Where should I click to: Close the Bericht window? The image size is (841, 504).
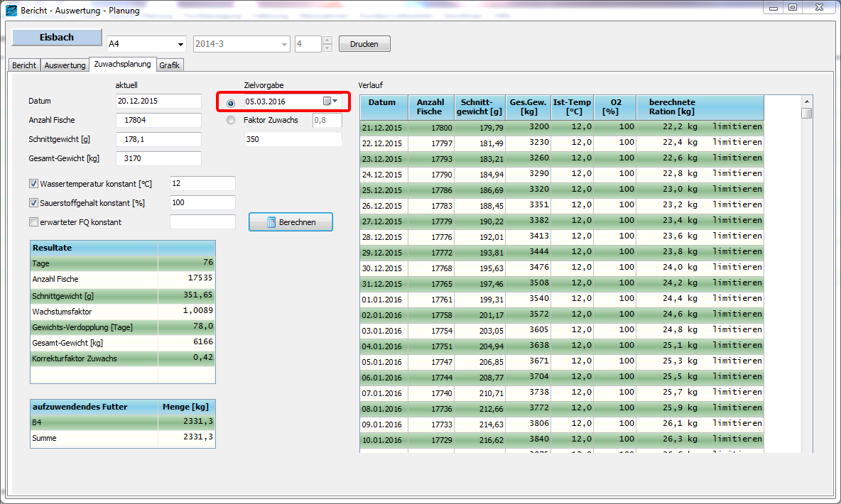[819, 8]
